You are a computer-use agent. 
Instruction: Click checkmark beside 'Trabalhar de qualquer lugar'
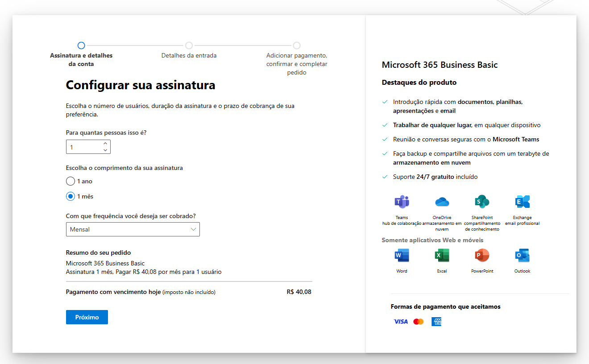tap(385, 125)
